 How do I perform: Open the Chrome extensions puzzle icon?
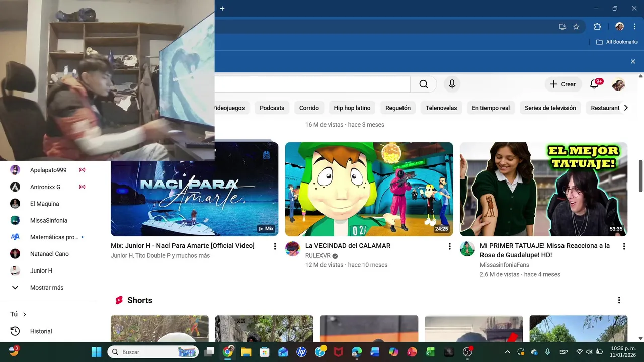597,27
